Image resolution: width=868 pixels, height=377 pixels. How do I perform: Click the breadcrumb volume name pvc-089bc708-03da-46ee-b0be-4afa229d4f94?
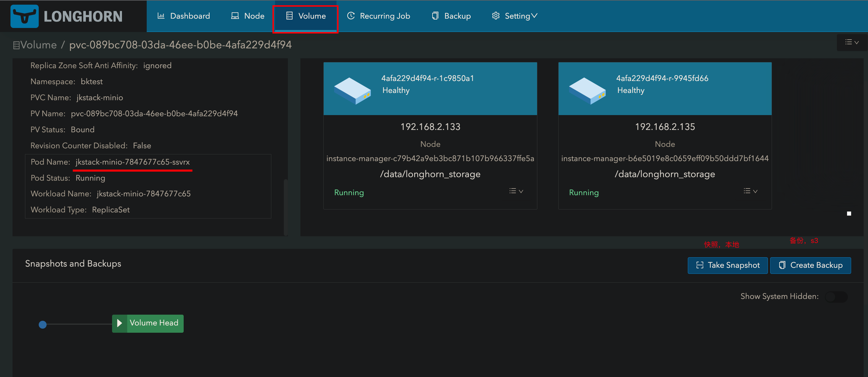pos(180,45)
